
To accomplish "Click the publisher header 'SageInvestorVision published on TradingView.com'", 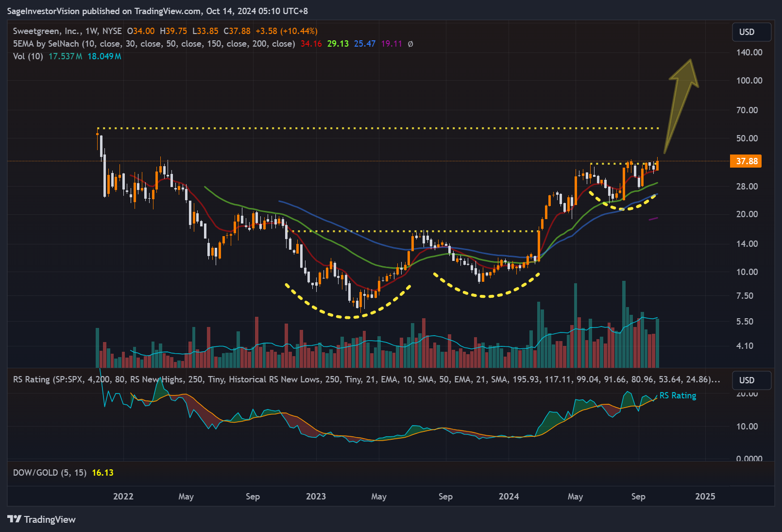I will 104,11.
